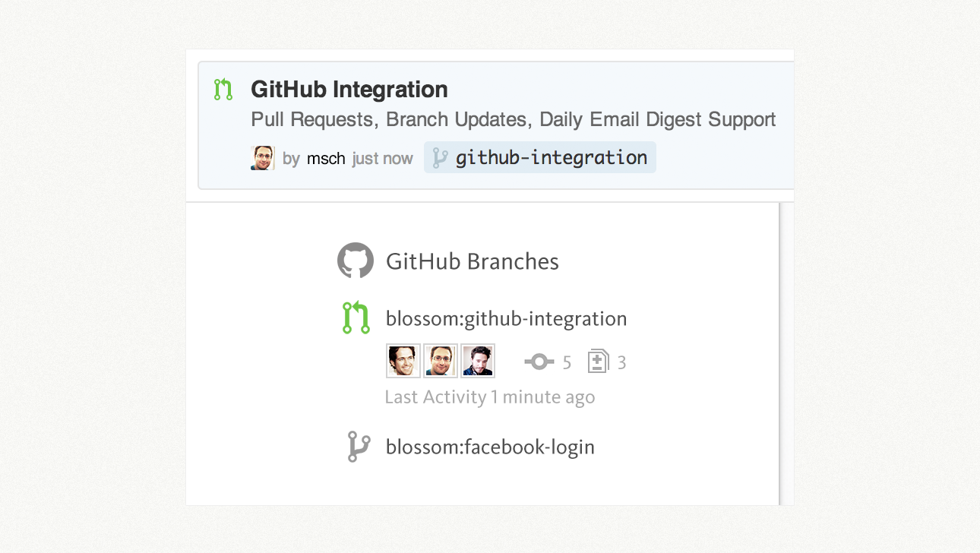Select third contributor avatar with beard
The height and width of the screenshot is (553, 980).
click(478, 361)
